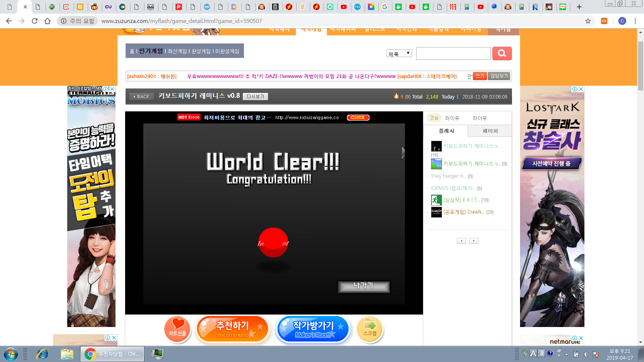Image resolution: width=644 pixels, height=362 pixels.
Task: Close the Mobius ad on left
Action: 112,89
